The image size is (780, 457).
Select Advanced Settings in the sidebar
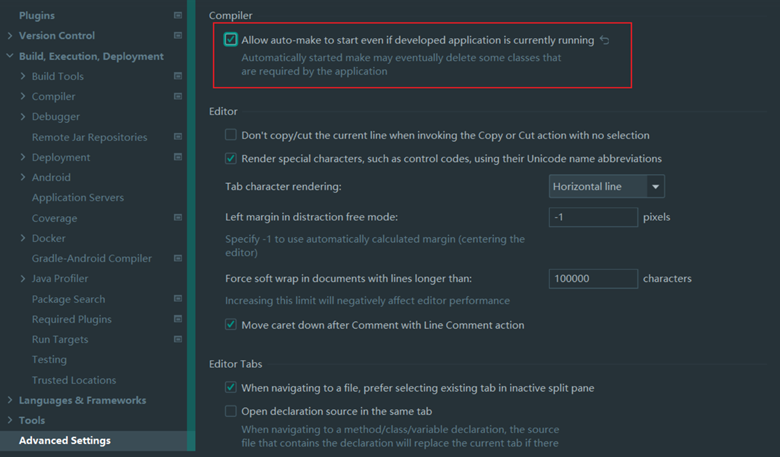click(64, 441)
